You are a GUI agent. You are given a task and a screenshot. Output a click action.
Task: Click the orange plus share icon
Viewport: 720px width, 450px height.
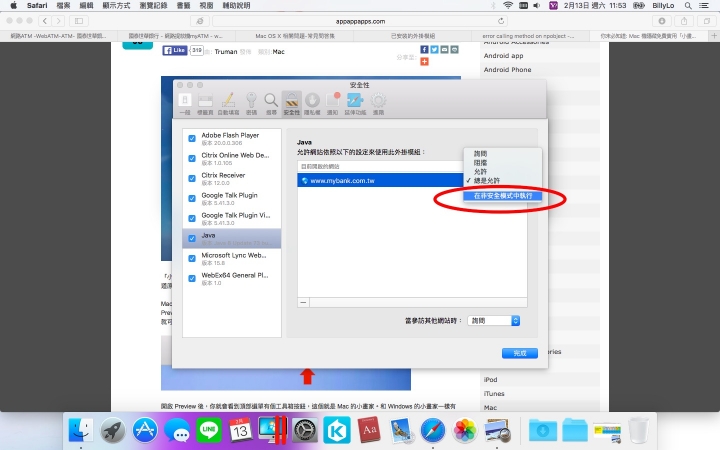tap(424, 62)
